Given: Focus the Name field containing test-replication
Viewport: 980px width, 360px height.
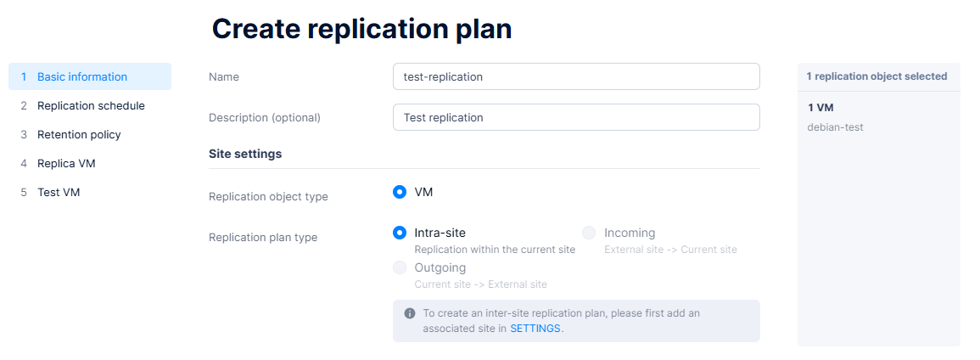Looking at the screenshot, I should 576,76.
